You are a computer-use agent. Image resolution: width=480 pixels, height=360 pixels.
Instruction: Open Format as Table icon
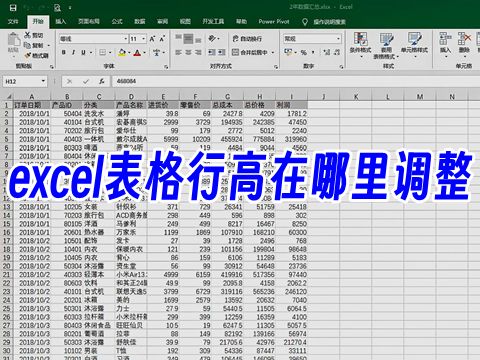(x=387, y=39)
